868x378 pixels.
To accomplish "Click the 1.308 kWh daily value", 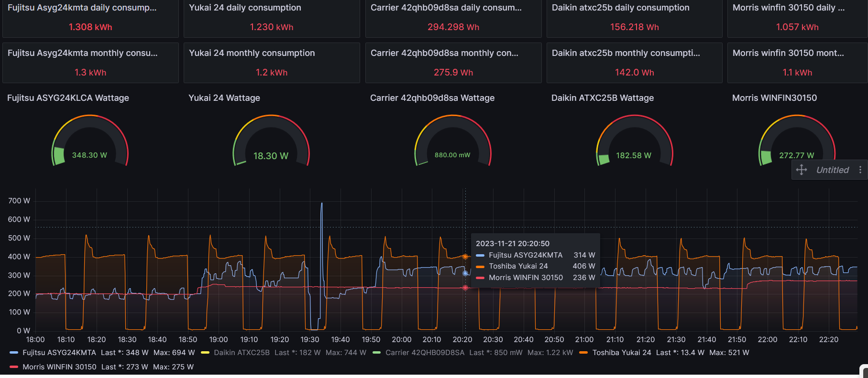I will coord(90,27).
